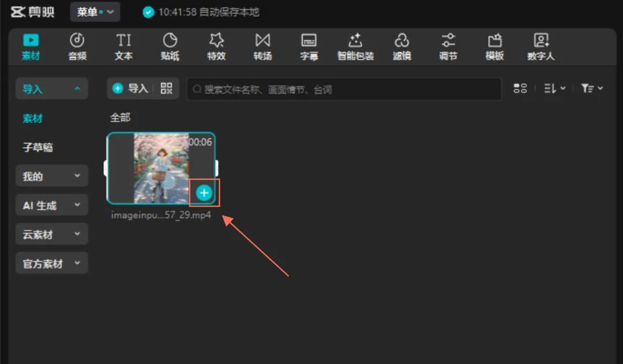Open the 音频 audio panel
Viewport: 623px width, 364px height.
77,47
